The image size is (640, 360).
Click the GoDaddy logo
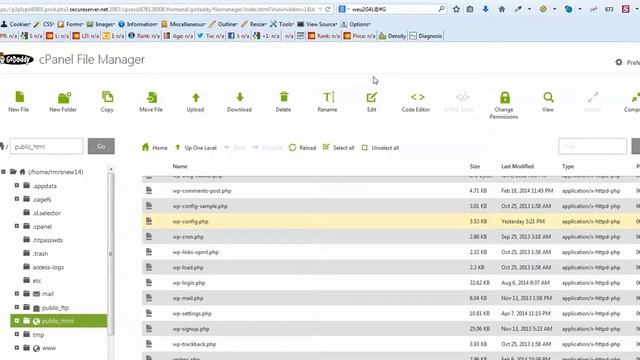click(16, 60)
